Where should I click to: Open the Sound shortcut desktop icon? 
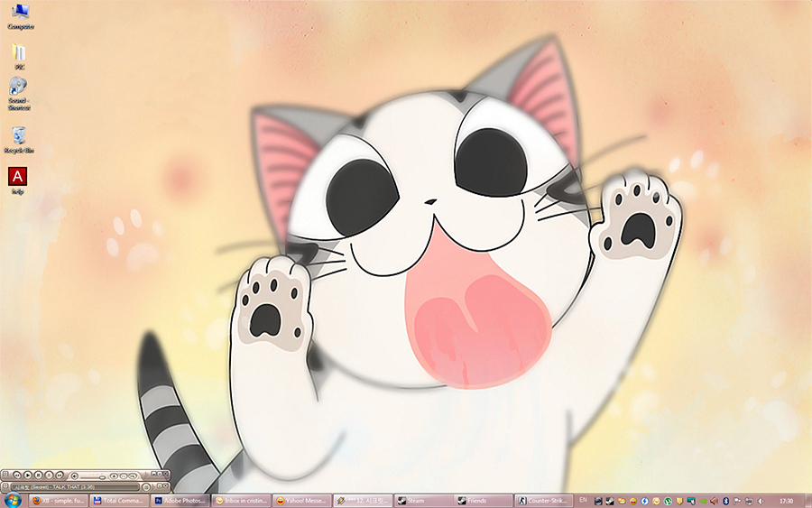click(x=19, y=94)
